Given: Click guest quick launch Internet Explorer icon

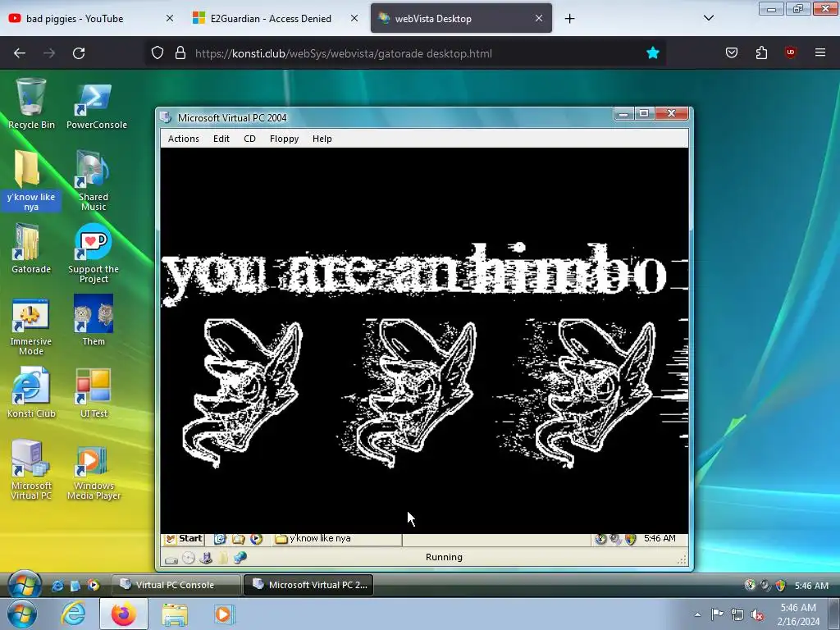Looking at the screenshot, I should coord(220,539).
